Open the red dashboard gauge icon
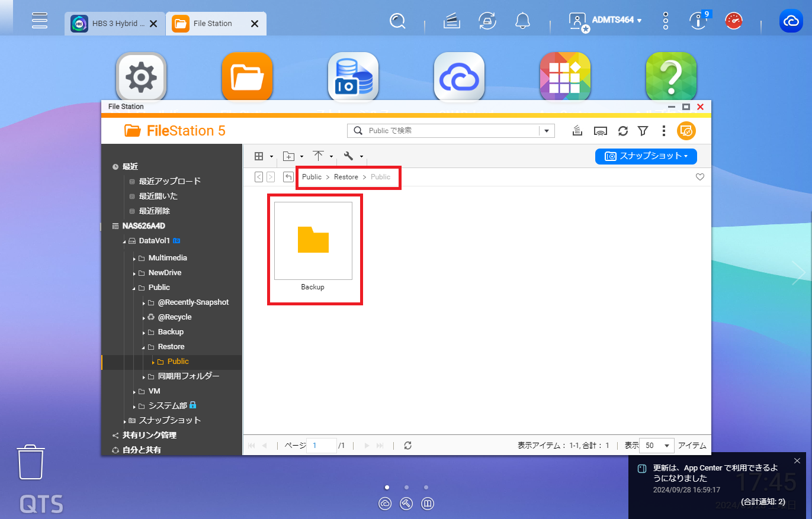This screenshot has height=519, width=812. [x=734, y=21]
